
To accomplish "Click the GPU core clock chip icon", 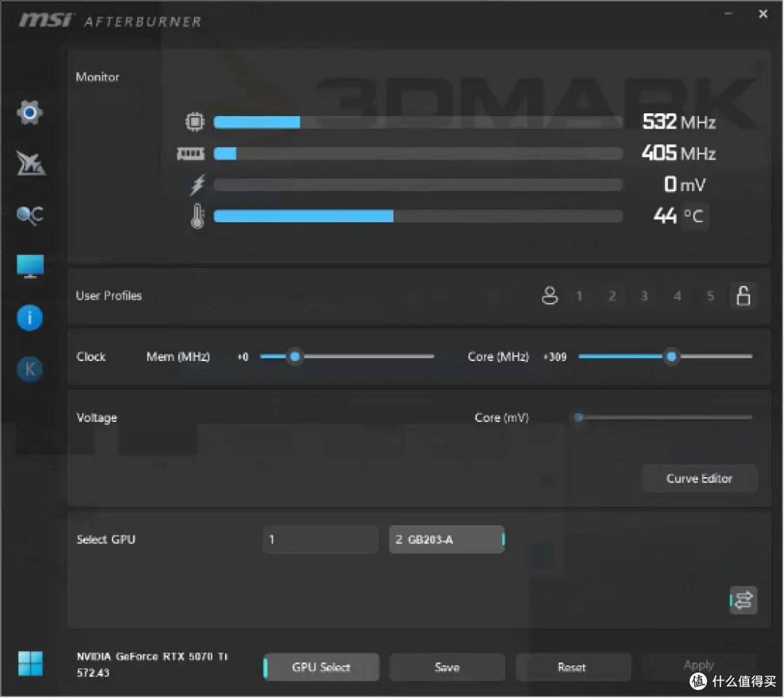I will (x=195, y=121).
